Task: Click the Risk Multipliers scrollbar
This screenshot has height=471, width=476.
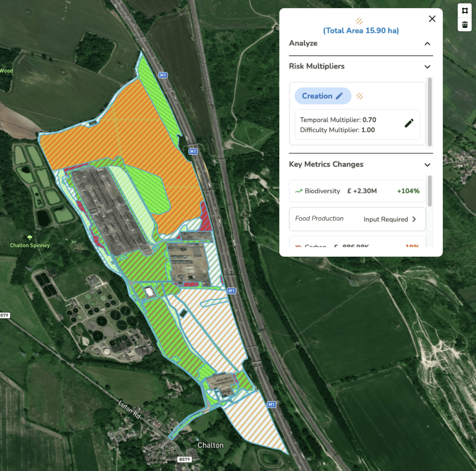Action: 430,112
